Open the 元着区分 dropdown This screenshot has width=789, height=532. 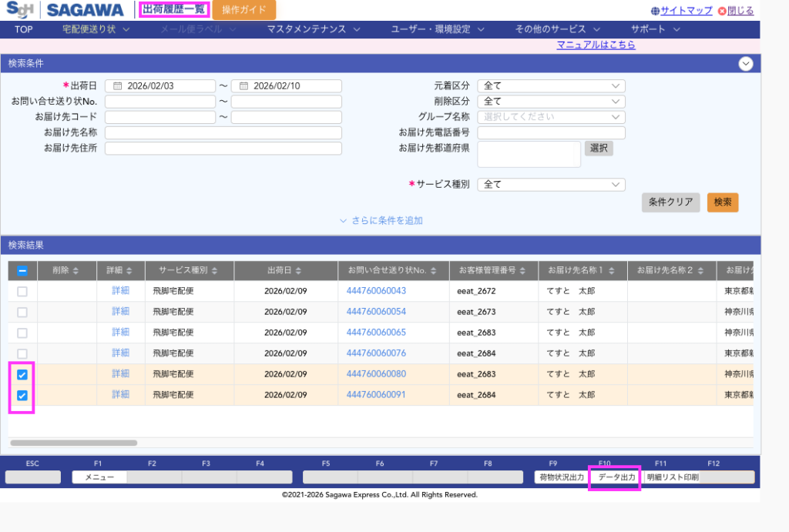[x=551, y=86]
